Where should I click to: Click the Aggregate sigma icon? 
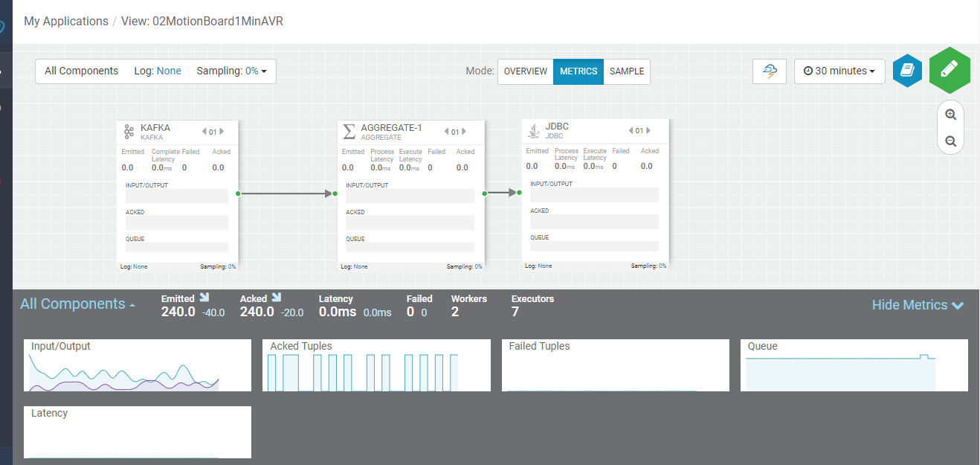tap(349, 132)
